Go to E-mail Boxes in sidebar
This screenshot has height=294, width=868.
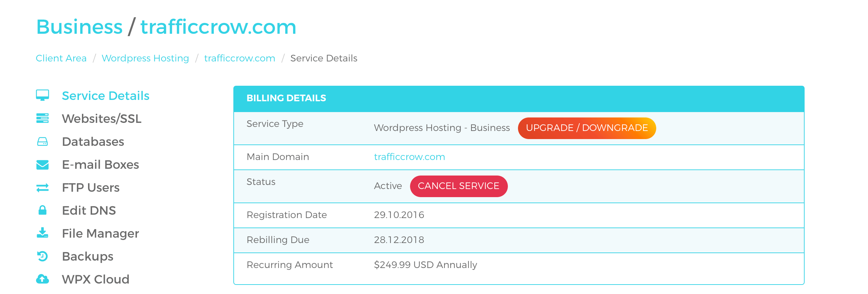point(100,165)
